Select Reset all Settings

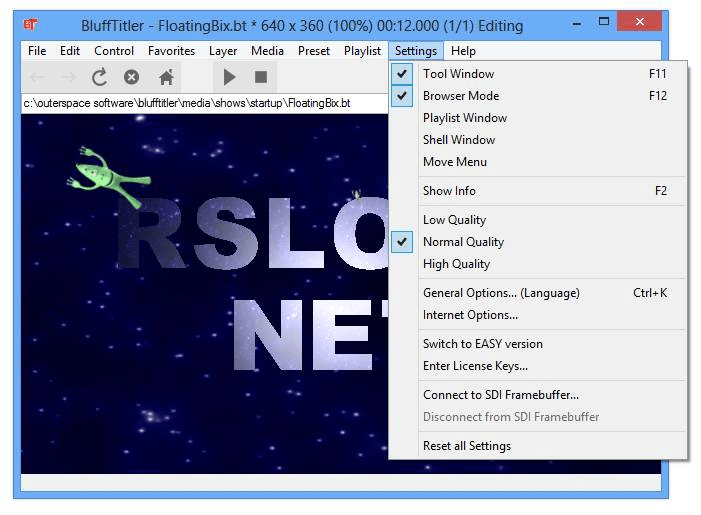pyautogui.click(x=538, y=446)
